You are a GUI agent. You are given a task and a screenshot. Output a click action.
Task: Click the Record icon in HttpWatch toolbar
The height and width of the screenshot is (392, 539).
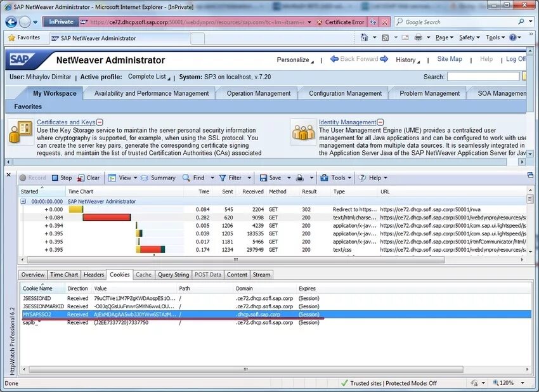coord(32,178)
